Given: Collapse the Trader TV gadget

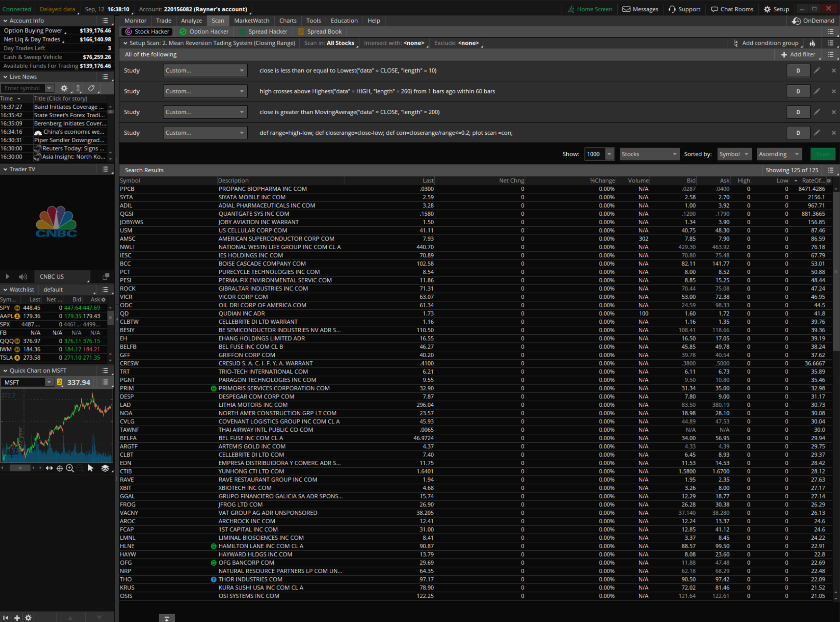Looking at the screenshot, I should pos(5,169).
